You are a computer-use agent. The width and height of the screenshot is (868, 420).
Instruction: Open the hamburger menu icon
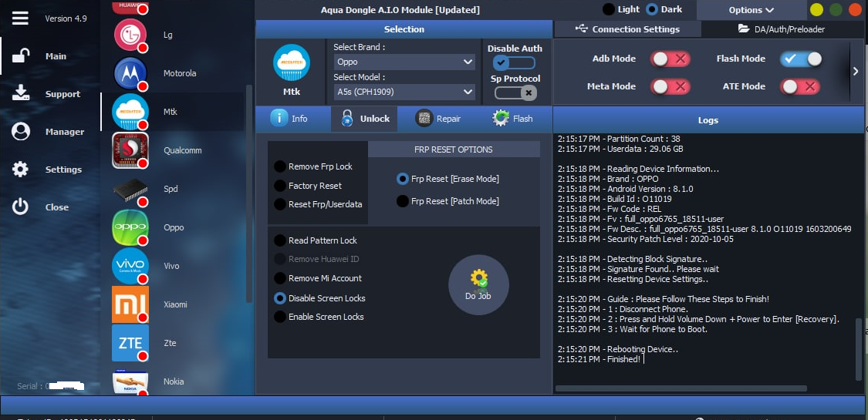click(21, 18)
